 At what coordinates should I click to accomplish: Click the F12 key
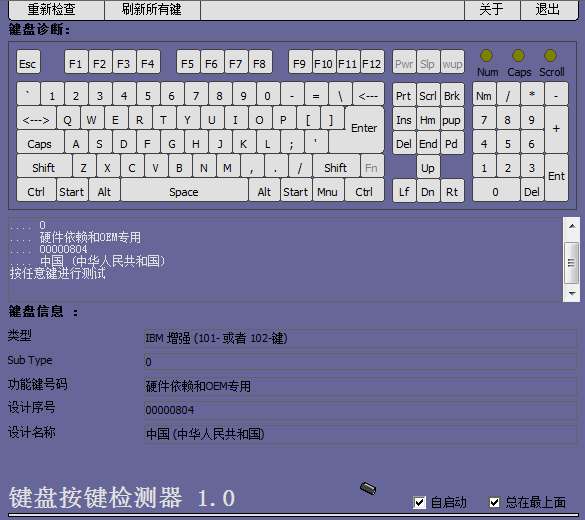pos(372,62)
